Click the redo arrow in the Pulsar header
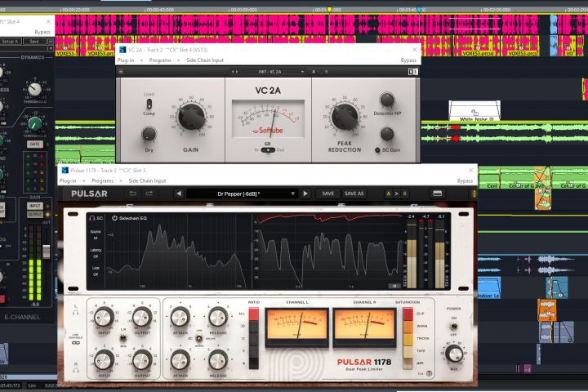This screenshot has width=588, height=392. point(149,194)
